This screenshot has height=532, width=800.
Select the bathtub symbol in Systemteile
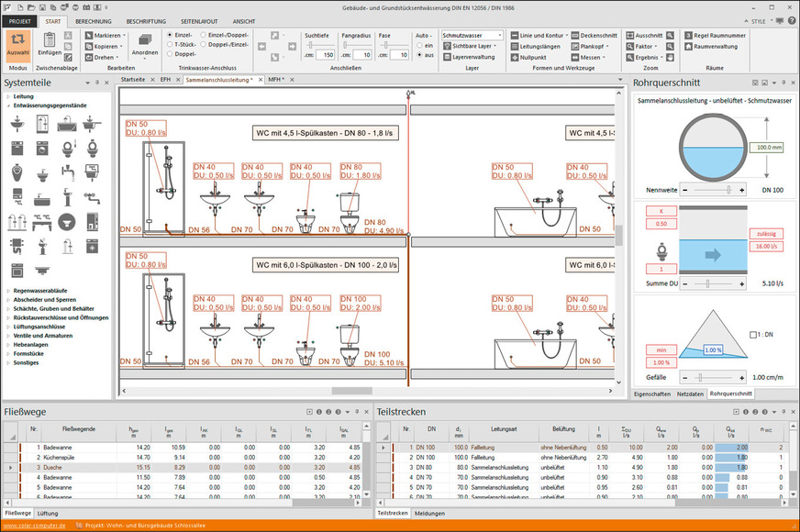point(43,197)
